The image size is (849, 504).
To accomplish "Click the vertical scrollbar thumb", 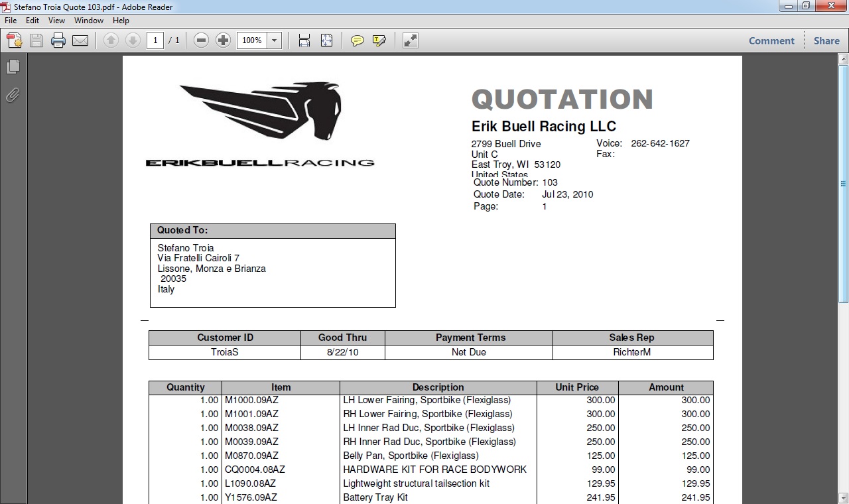I will 843,183.
